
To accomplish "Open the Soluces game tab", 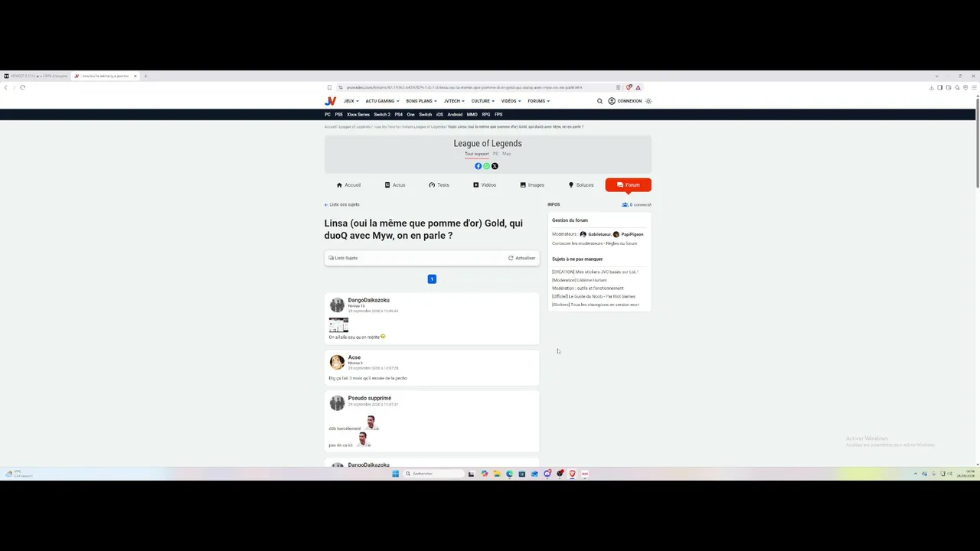I will [581, 185].
